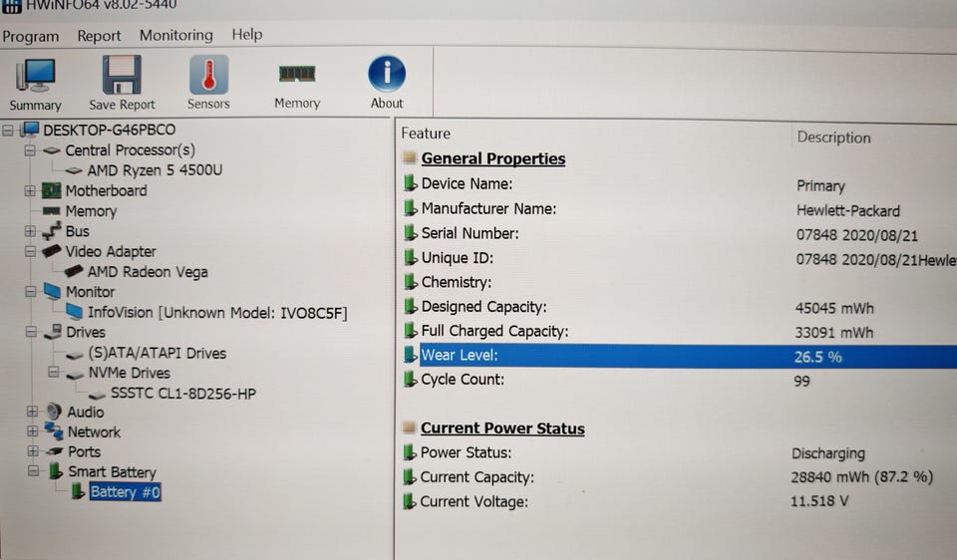This screenshot has width=957, height=560.
Task: Select SSSTC CL1-8D256-HP drive item
Action: coord(183,394)
